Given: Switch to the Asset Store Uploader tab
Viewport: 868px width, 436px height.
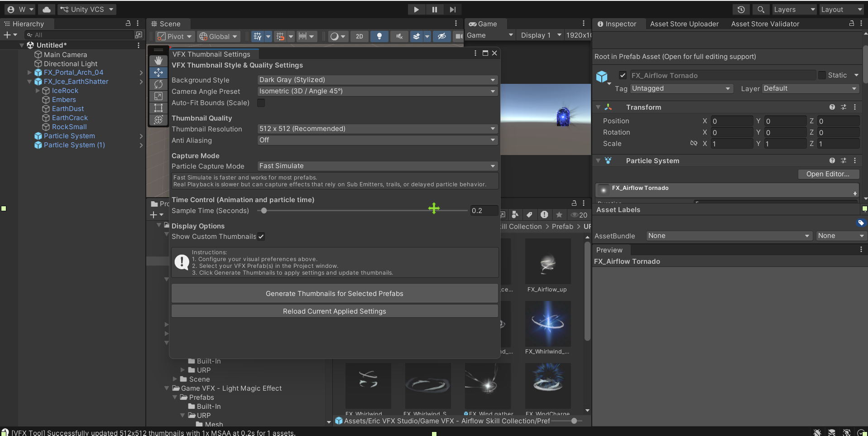Looking at the screenshot, I should [684, 24].
